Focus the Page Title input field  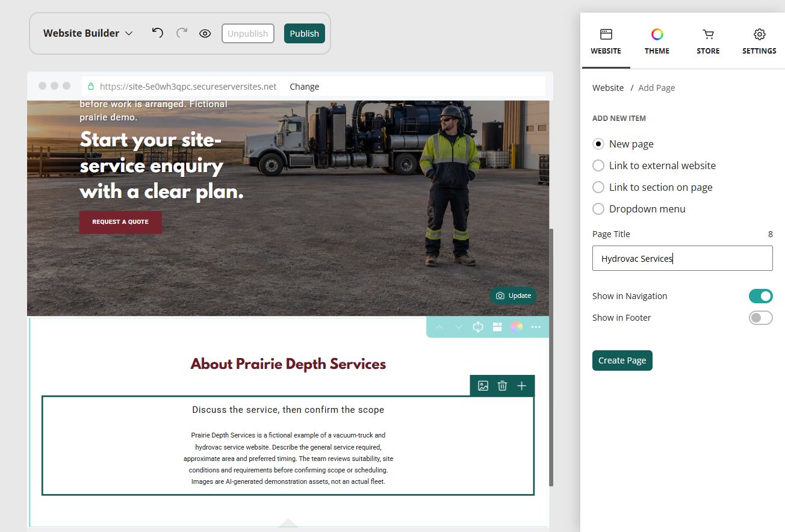(682, 258)
